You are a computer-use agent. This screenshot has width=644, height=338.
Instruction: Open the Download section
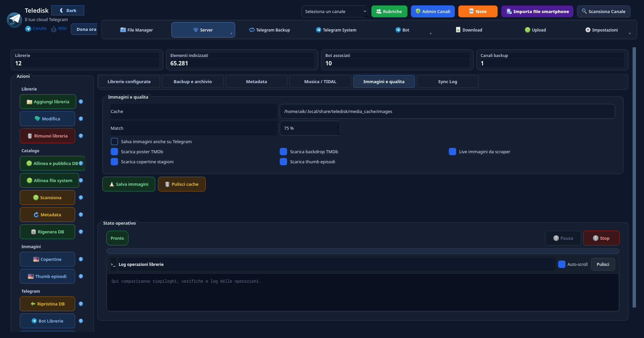pyautogui.click(x=469, y=30)
